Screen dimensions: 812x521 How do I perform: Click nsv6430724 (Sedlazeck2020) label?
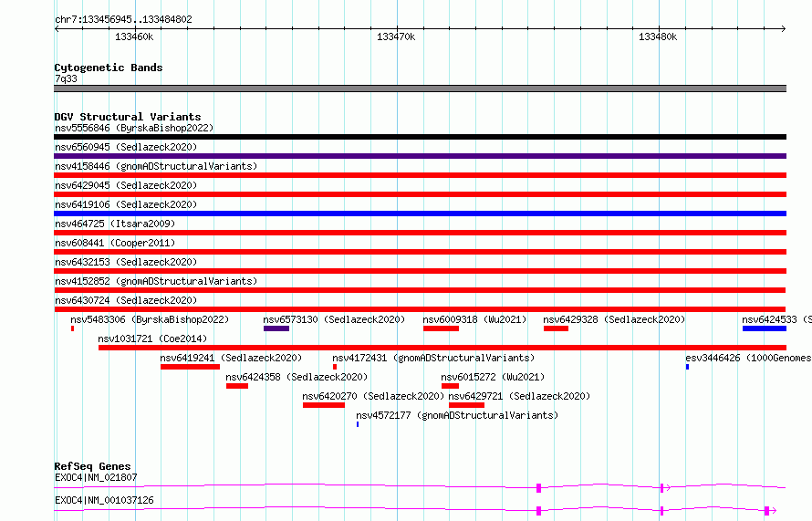126,300
